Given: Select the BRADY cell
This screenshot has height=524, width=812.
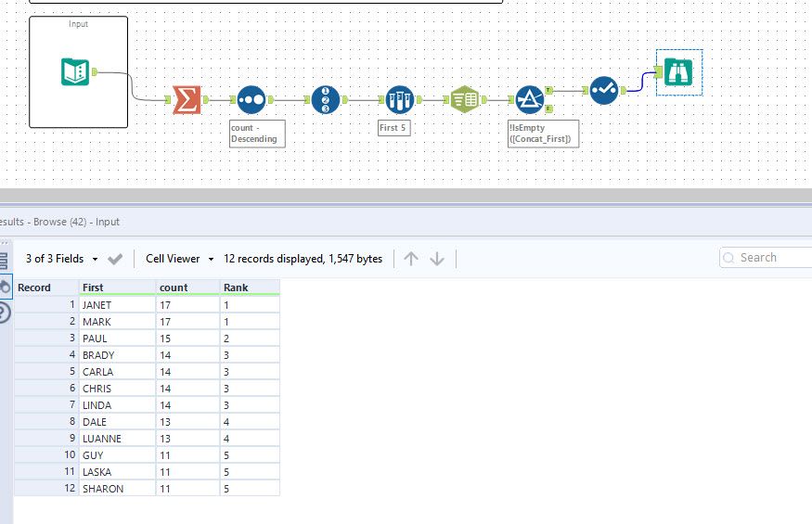Looking at the screenshot, I should pyautogui.click(x=118, y=355).
